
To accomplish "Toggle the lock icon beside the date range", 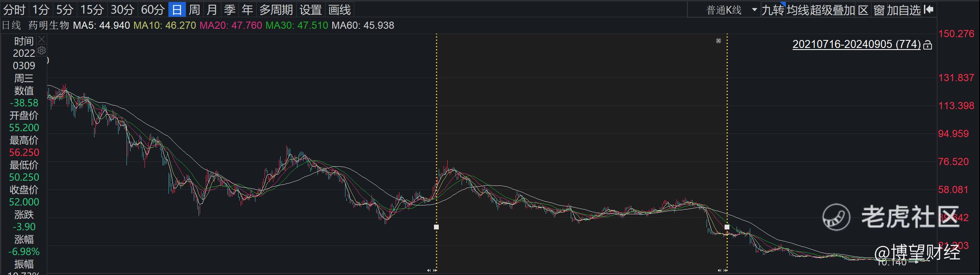I will pyautogui.click(x=928, y=45).
